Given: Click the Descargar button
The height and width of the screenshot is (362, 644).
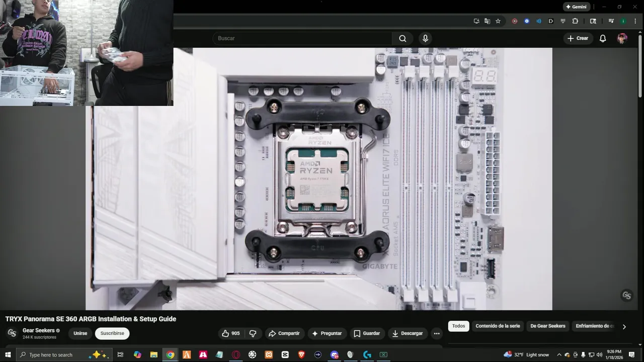Looking at the screenshot, I should click(408, 333).
